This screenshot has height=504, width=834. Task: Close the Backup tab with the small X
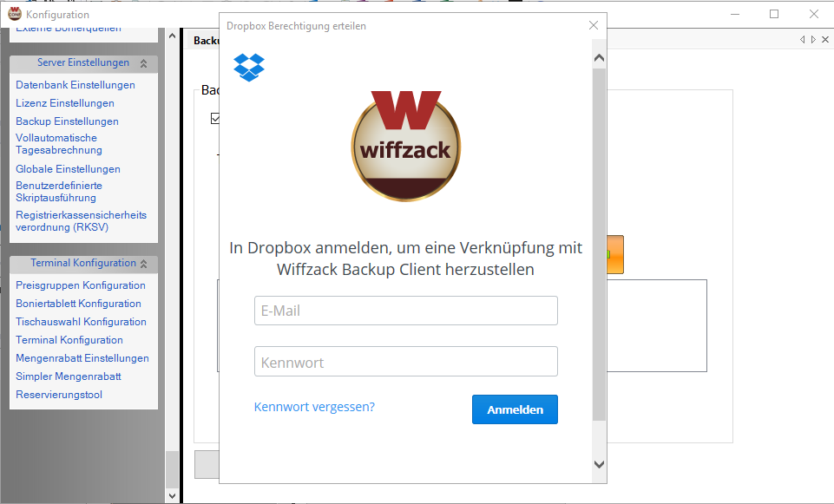pos(824,40)
